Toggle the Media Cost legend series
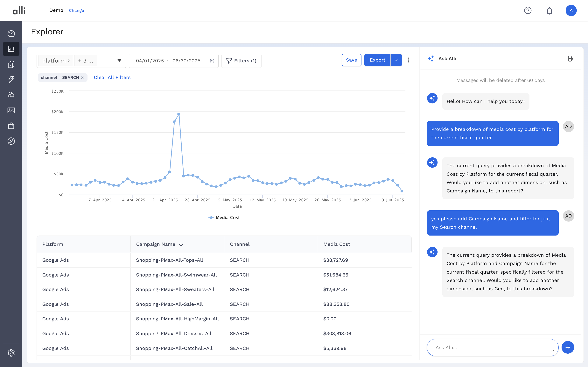The image size is (588, 367). 224,217
